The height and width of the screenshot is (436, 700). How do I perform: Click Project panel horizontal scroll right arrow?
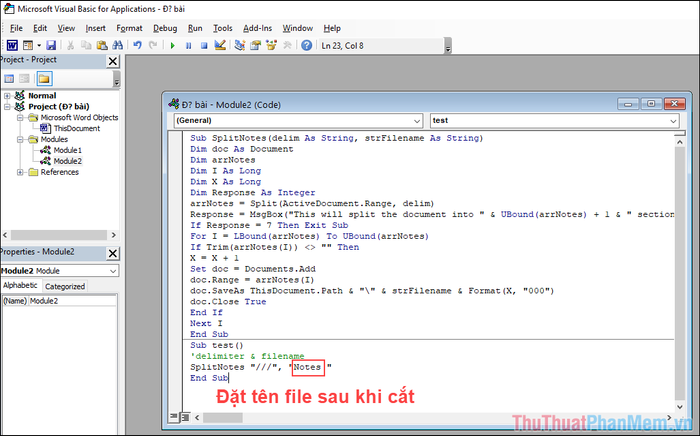click(114, 235)
